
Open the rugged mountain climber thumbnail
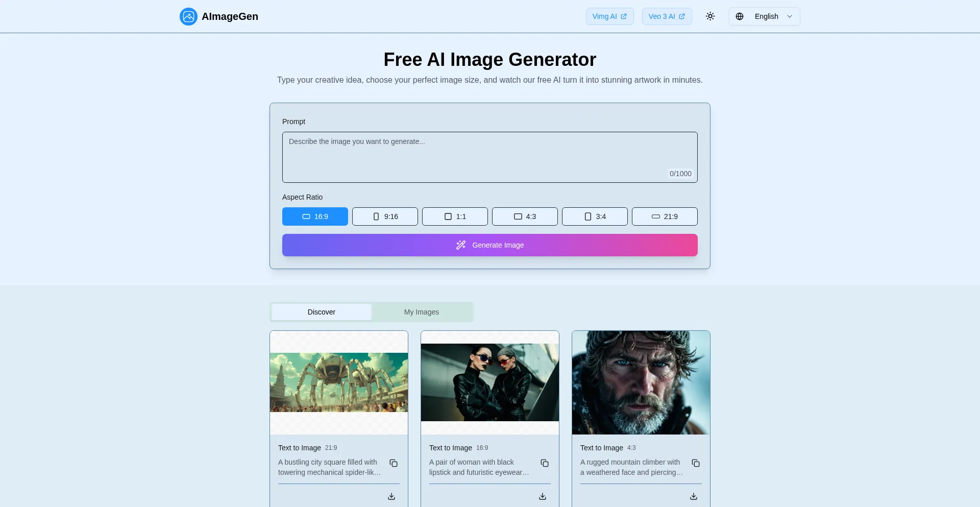(641, 382)
